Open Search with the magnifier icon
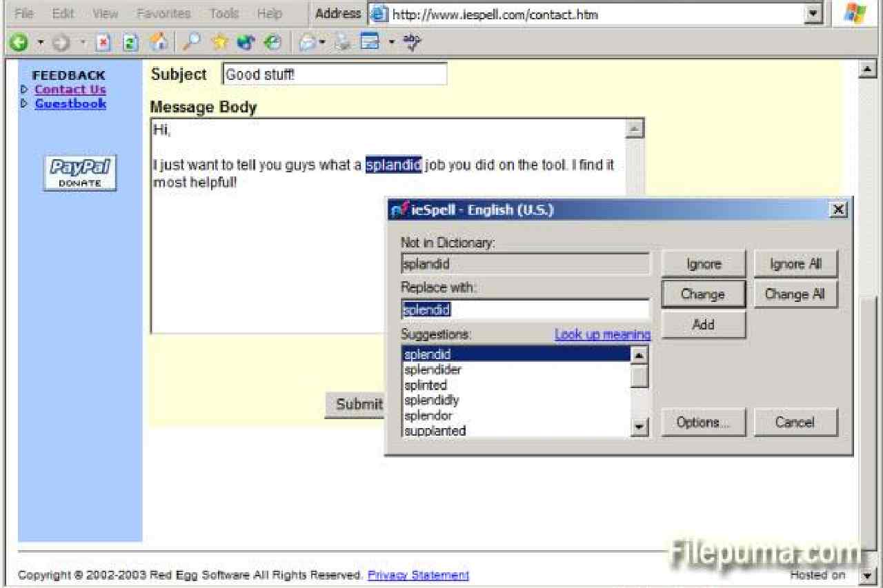This screenshot has width=883, height=588. [x=193, y=43]
